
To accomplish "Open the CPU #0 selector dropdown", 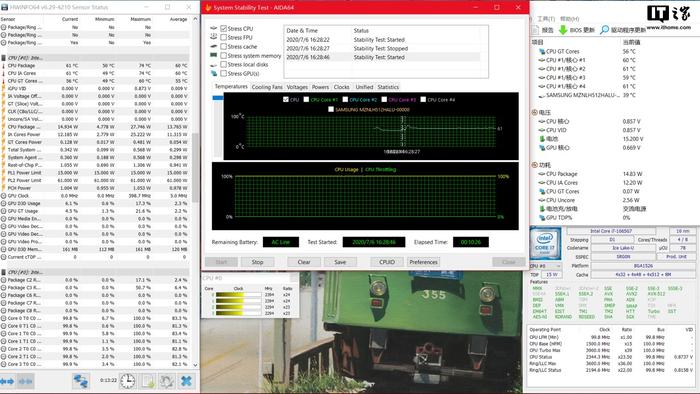I will [545, 266].
